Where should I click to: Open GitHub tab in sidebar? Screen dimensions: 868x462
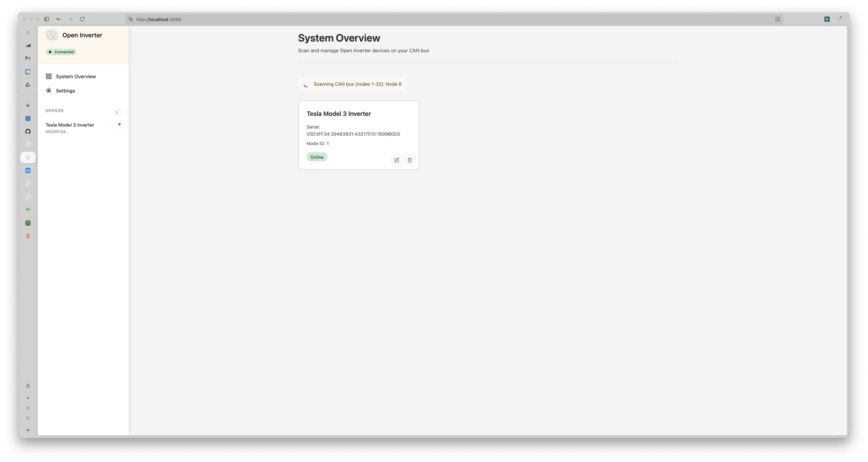pyautogui.click(x=28, y=132)
